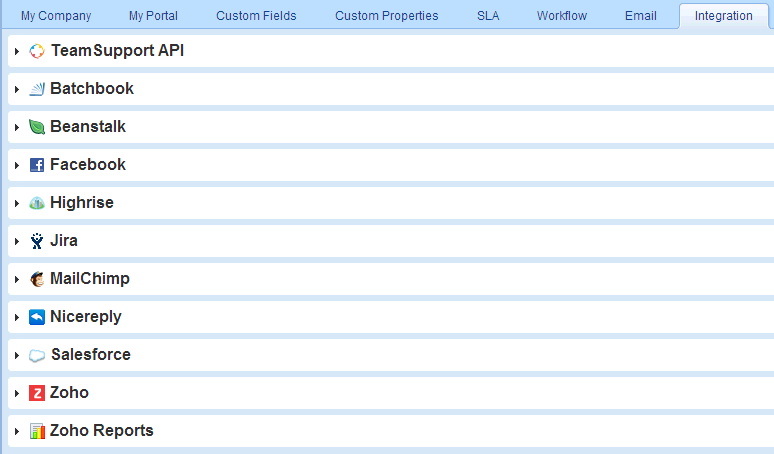The width and height of the screenshot is (774, 454).
Task: Open the SLA tab
Action: 488,16
